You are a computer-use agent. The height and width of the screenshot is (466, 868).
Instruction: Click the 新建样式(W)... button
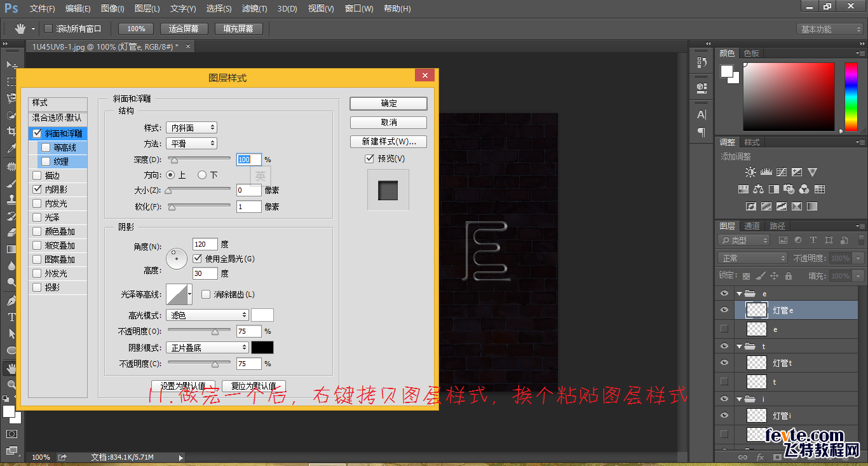coord(388,141)
